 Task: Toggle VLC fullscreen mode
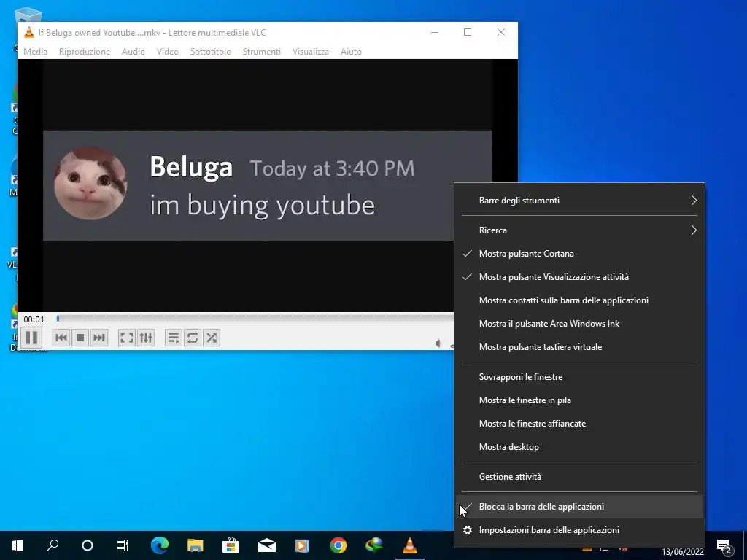(x=127, y=338)
